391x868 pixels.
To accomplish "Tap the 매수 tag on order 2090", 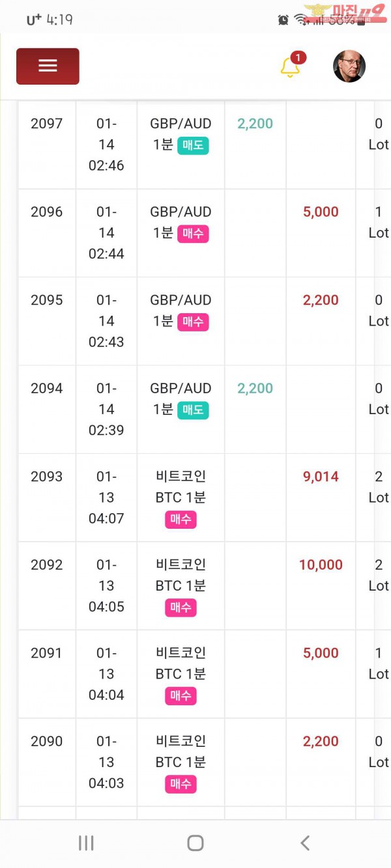I will (181, 784).
